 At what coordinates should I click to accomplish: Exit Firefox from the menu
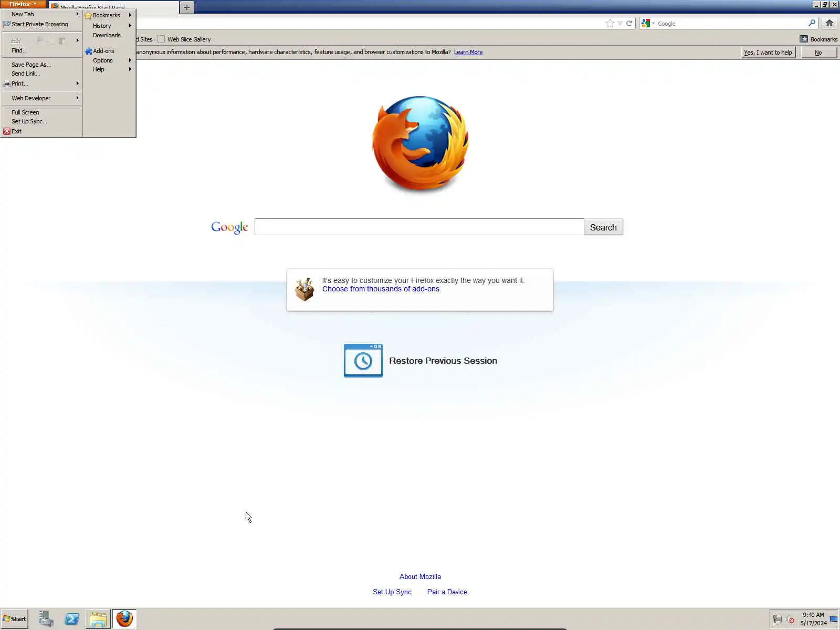[x=41, y=131]
